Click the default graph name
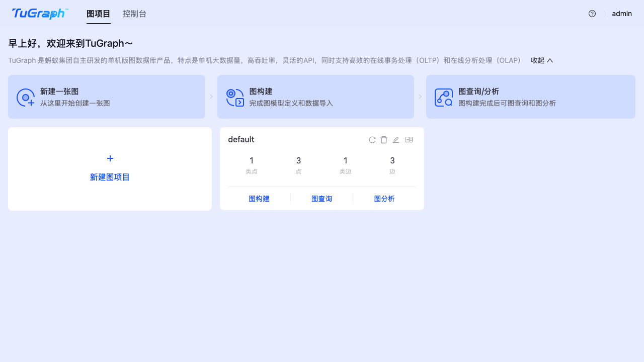 tap(241, 139)
